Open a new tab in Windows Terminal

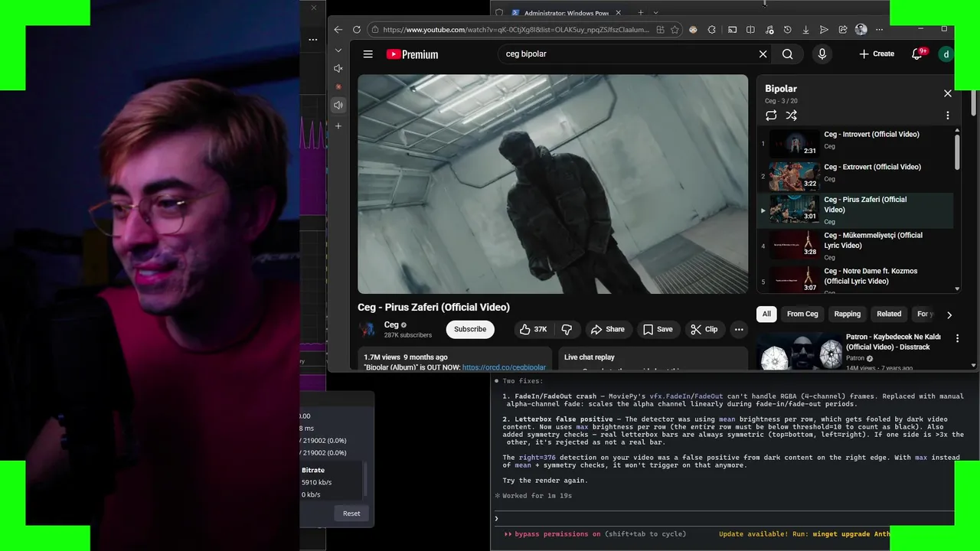640,13
